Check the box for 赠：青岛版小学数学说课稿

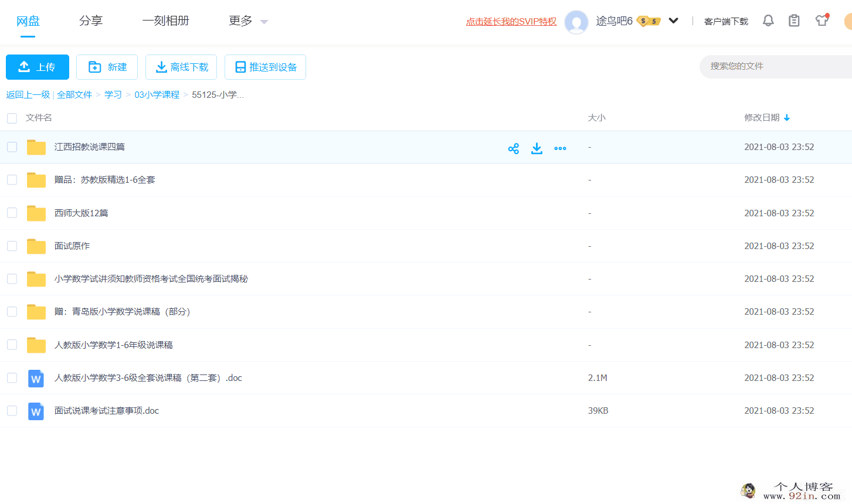[x=12, y=312]
